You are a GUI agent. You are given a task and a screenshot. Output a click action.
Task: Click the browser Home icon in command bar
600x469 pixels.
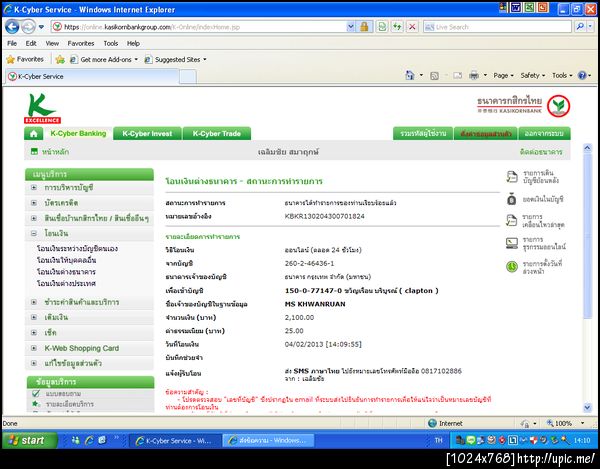410,75
